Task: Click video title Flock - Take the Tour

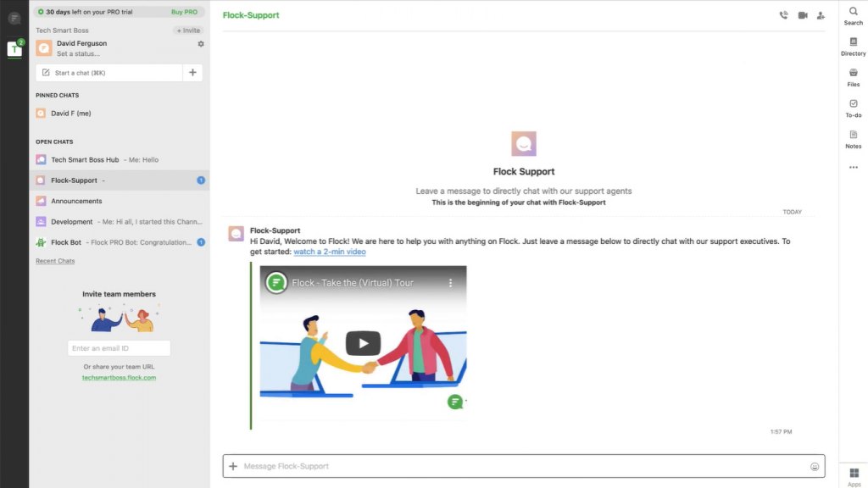Action: click(x=353, y=283)
